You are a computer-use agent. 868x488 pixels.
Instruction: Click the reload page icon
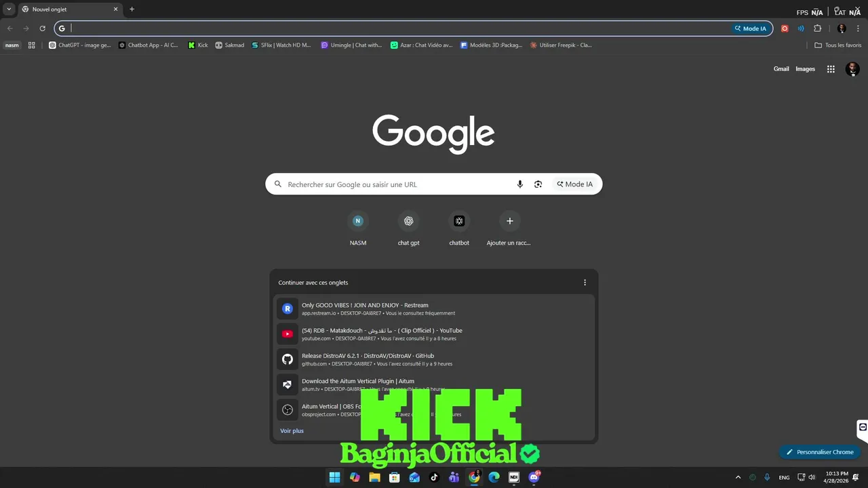[x=42, y=28]
